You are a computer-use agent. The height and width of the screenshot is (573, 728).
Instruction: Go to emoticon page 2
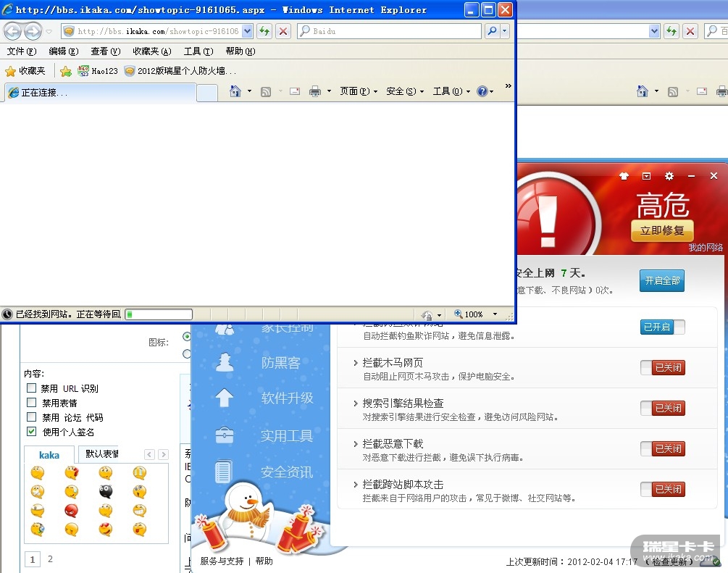click(x=50, y=559)
